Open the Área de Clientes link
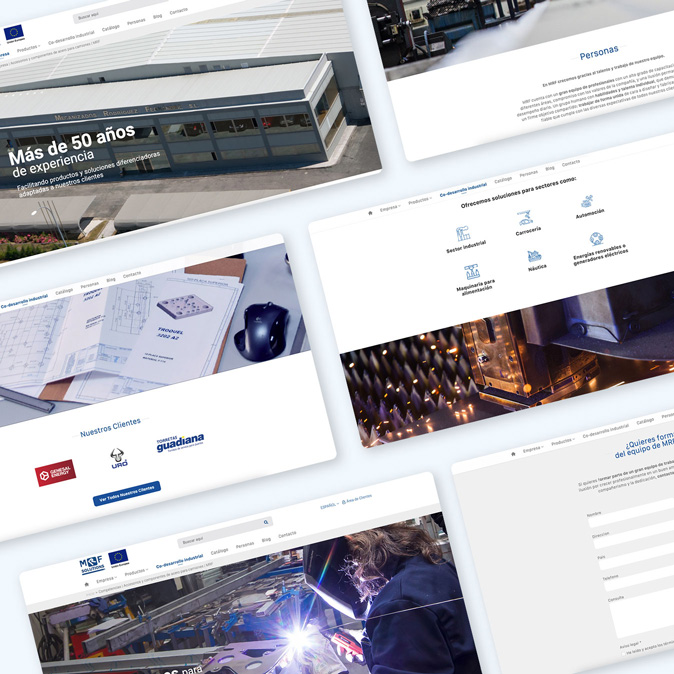The height and width of the screenshot is (674, 674). click(357, 499)
